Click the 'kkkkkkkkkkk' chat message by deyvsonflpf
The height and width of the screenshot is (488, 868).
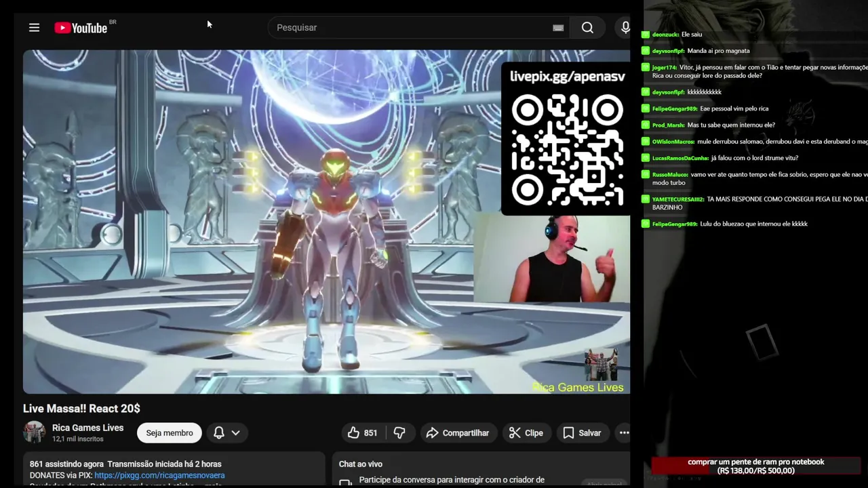pyautogui.click(x=705, y=92)
